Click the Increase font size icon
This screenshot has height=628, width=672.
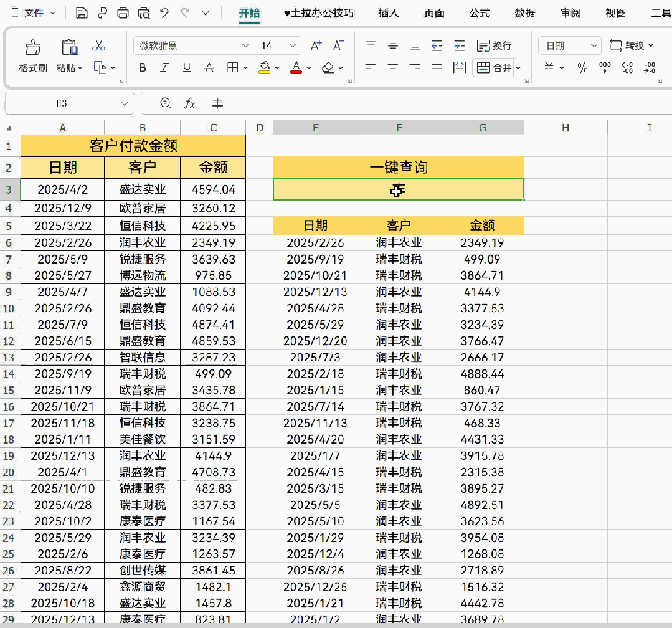click(x=316, y=45)
